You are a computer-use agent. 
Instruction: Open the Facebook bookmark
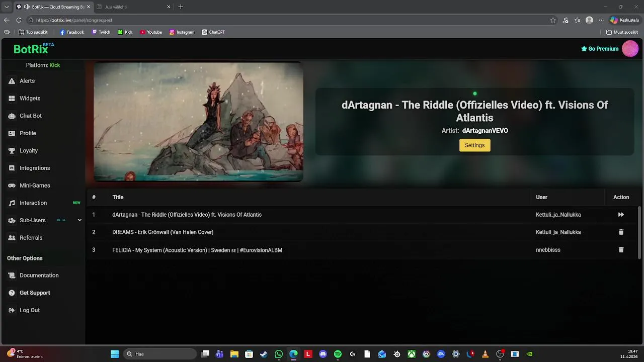(72, 32)
